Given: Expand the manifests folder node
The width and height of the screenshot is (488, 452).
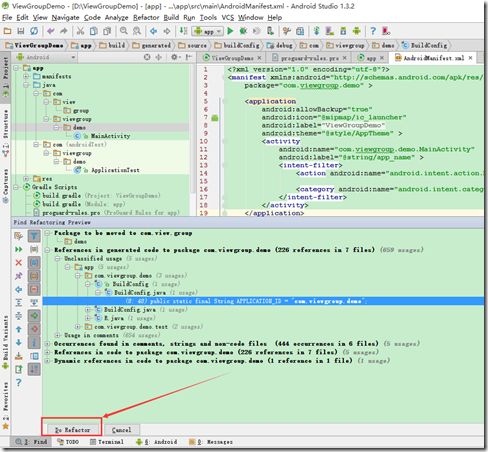Looking at the screenshot, I should [26, 76].
